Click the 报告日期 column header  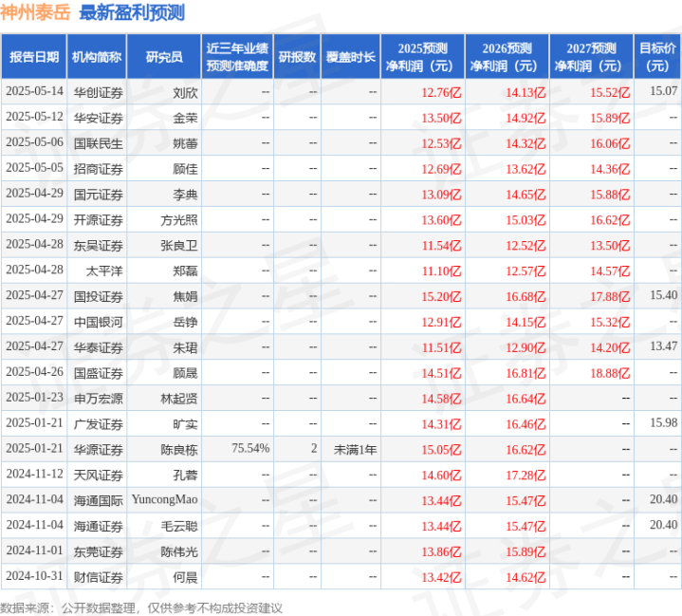click(x=34, y=57)
